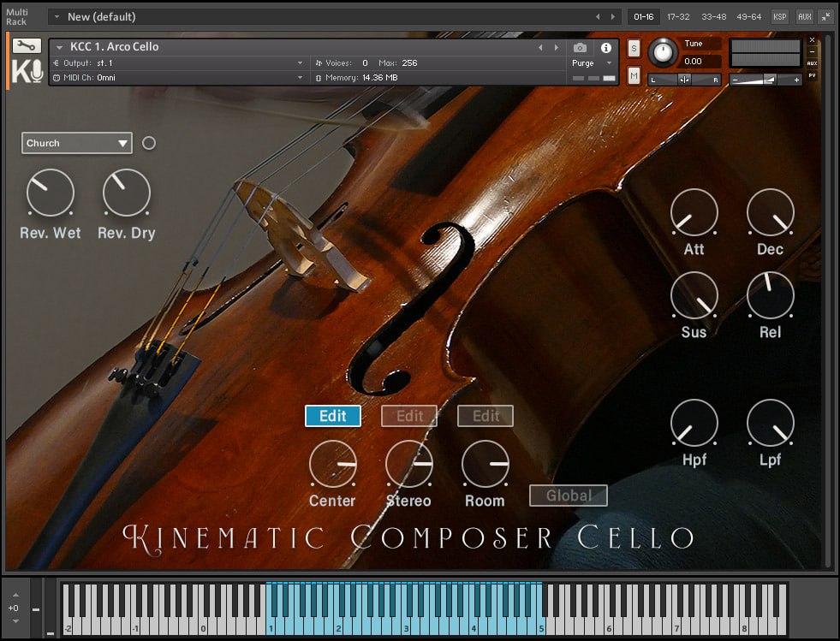Screen dimensions: 840x641
Task: Select the 49-64 rack page tab
Action: [x=749, y=16]
